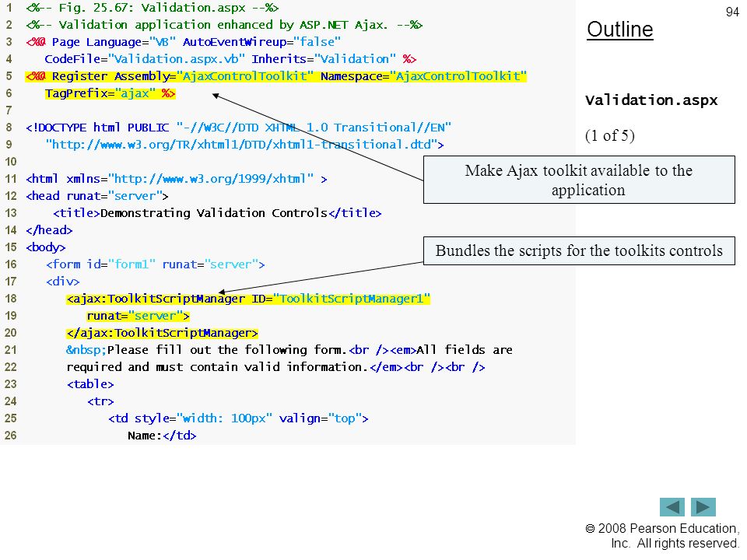The height and width of the screenshot is (560, 747).
Task: Click "required and must contain valid information" line
Action: pyautogui.click(x=275, y=368)
